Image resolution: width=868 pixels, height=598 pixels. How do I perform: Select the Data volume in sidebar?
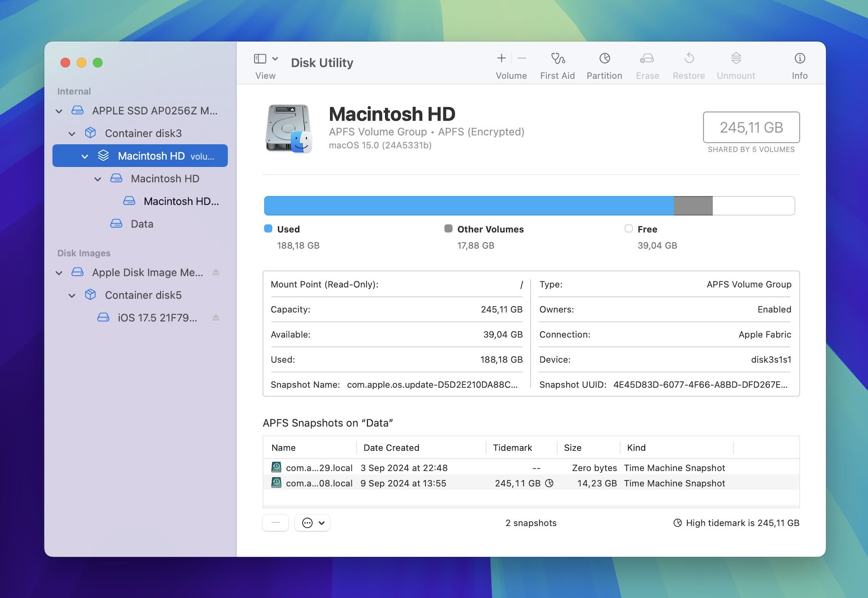tap(141, 224)
